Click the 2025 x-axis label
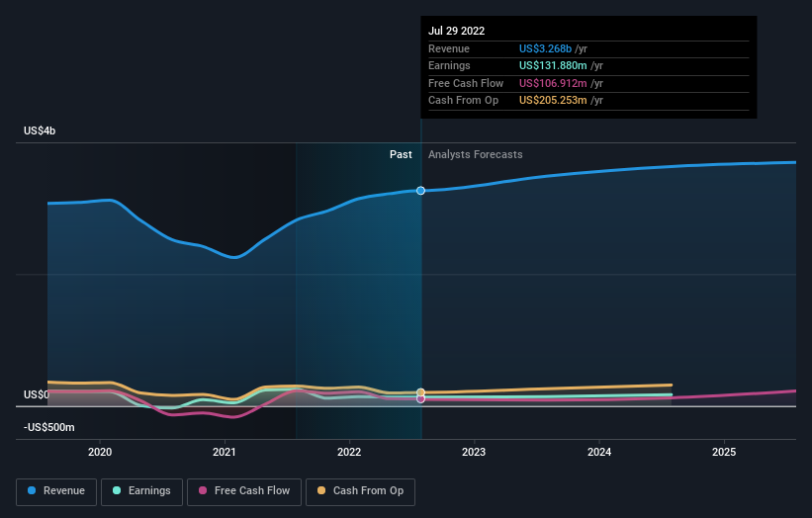The width and height of the screenshot is (812, 518). [x=724, y=452]
